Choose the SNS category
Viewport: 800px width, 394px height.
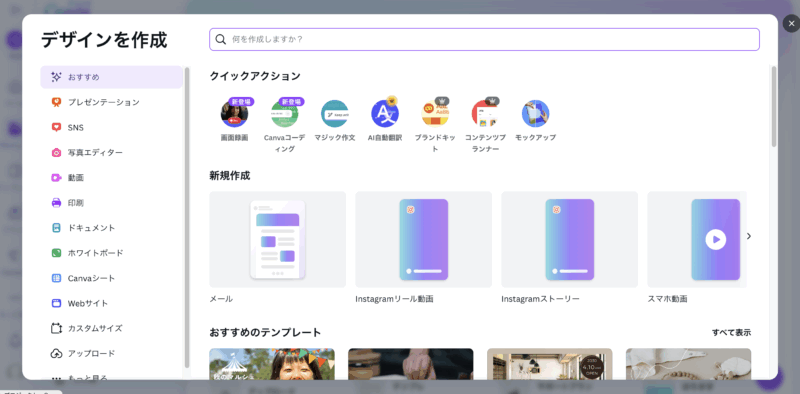112,127
